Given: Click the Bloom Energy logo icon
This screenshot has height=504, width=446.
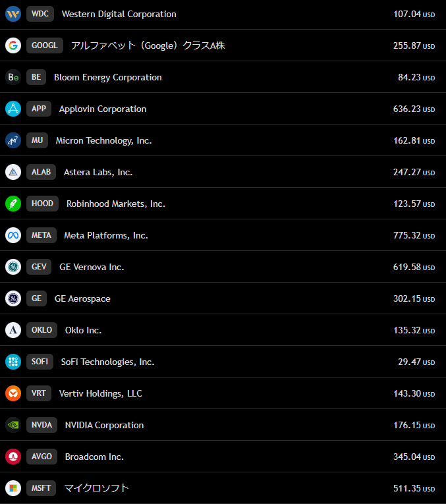Looking at the screenshot, I should (x=13, y=77).
